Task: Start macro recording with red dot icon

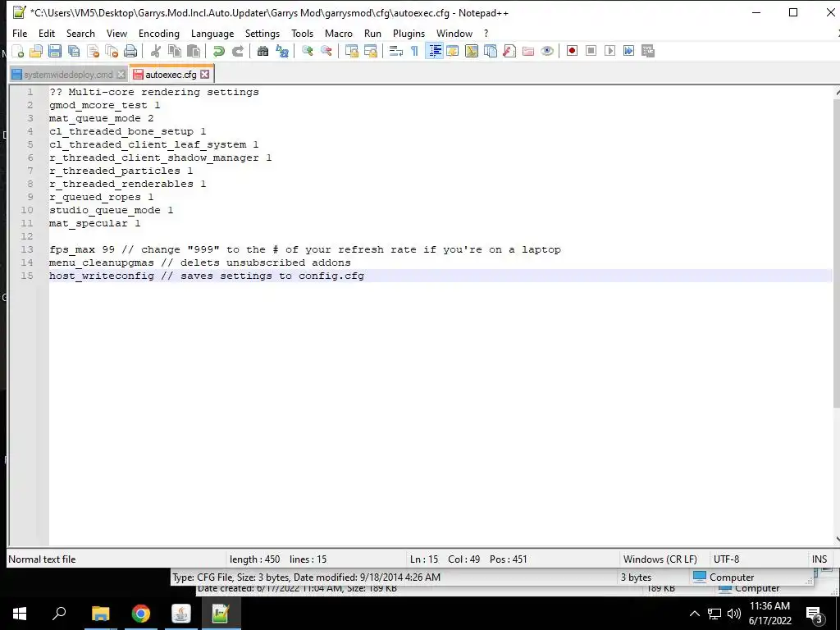Action: pyautogui.click(x=572, y=51)
